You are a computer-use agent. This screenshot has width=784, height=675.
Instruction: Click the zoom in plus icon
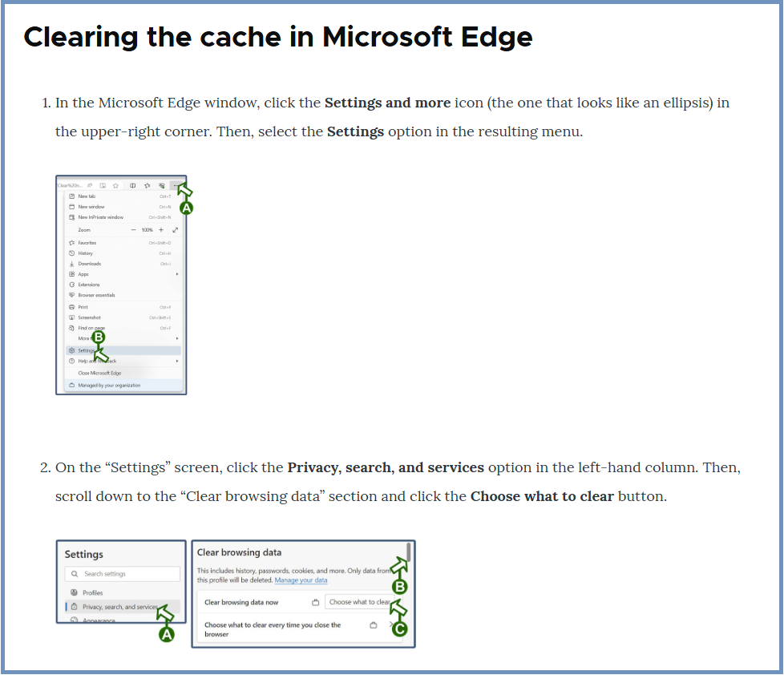(x=161, y=230)
